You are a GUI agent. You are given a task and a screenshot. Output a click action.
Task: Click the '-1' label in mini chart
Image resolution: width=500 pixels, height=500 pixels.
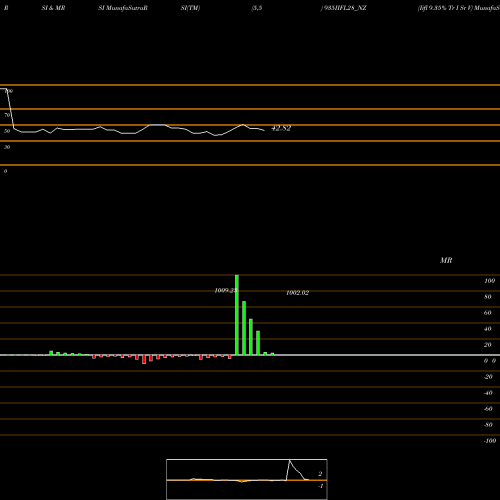[320, 486]
